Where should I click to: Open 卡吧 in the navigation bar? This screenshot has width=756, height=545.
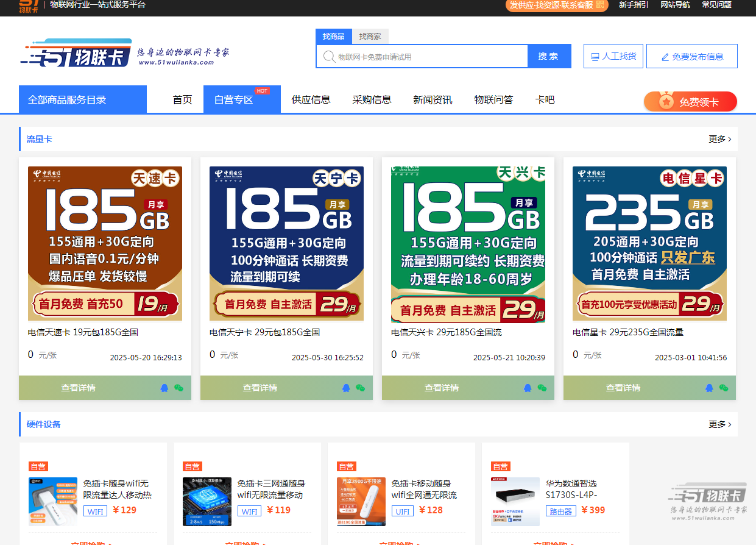coord(545,100)
